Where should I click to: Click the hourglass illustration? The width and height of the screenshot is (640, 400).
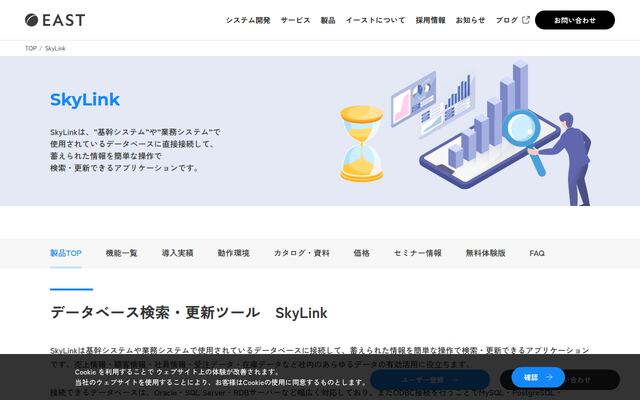(362, 144)
